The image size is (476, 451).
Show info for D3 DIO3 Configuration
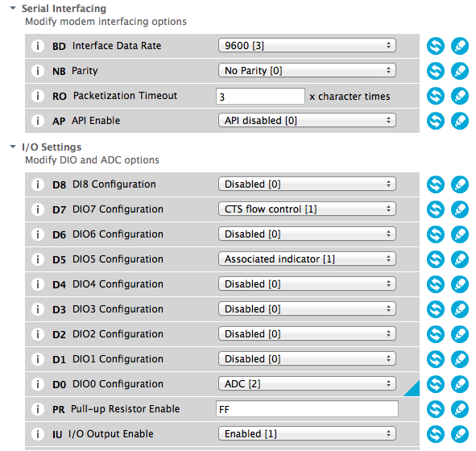pyautogui.click(x=38, y=309)
